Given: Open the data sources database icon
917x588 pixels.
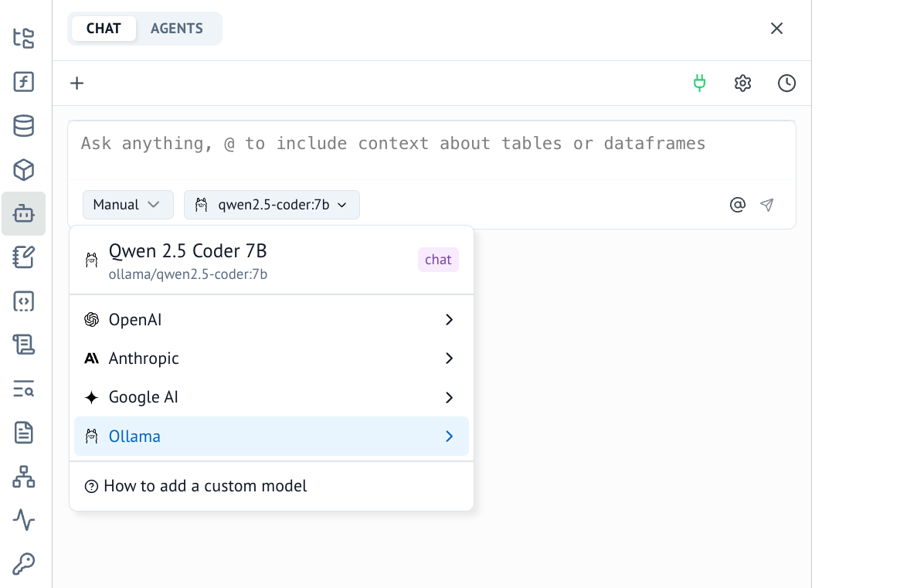Looking at the screenshot, I should (x=24, y=126).
